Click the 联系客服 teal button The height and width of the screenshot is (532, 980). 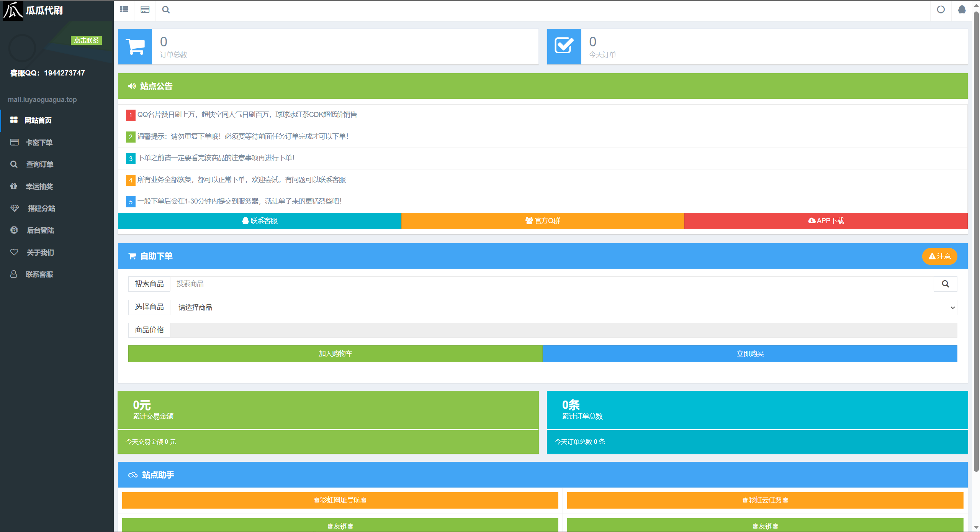(260, 221)
